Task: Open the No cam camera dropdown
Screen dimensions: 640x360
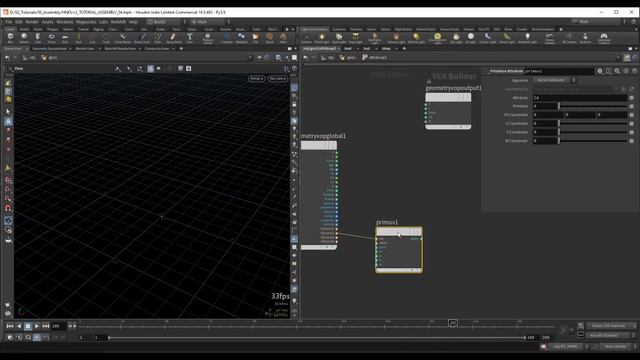Action: pyautogui.click(x=278, y=78)
